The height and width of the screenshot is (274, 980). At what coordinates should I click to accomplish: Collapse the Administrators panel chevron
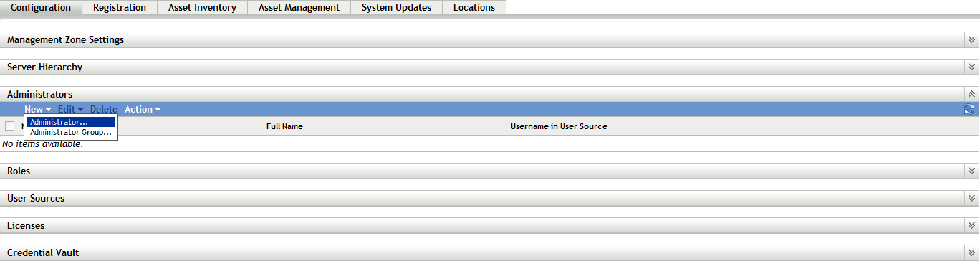pyautogui.click(x=971, y=94)
